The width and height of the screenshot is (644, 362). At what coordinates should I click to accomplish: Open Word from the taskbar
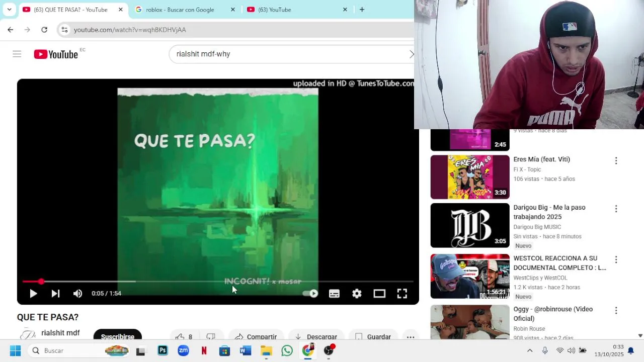click(246, 350)
